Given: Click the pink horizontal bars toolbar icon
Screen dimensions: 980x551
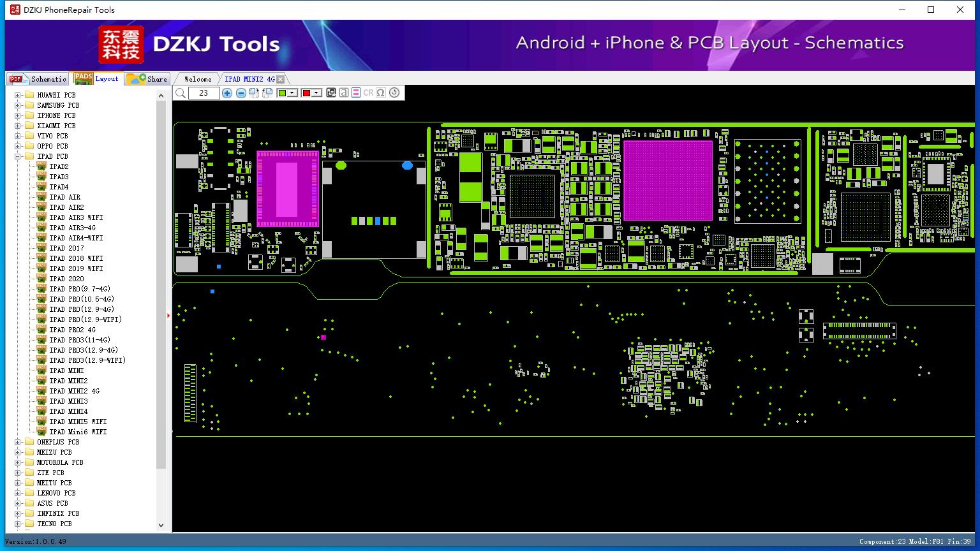Looking at the screenshot, I should click(356, 93).
